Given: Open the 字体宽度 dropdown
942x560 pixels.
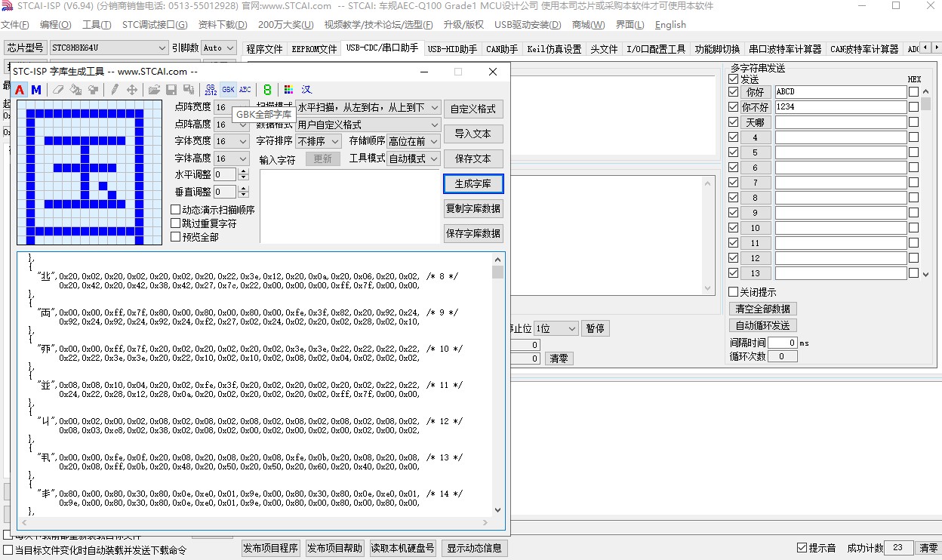Looking at the screenshot, I should (232, 141).
